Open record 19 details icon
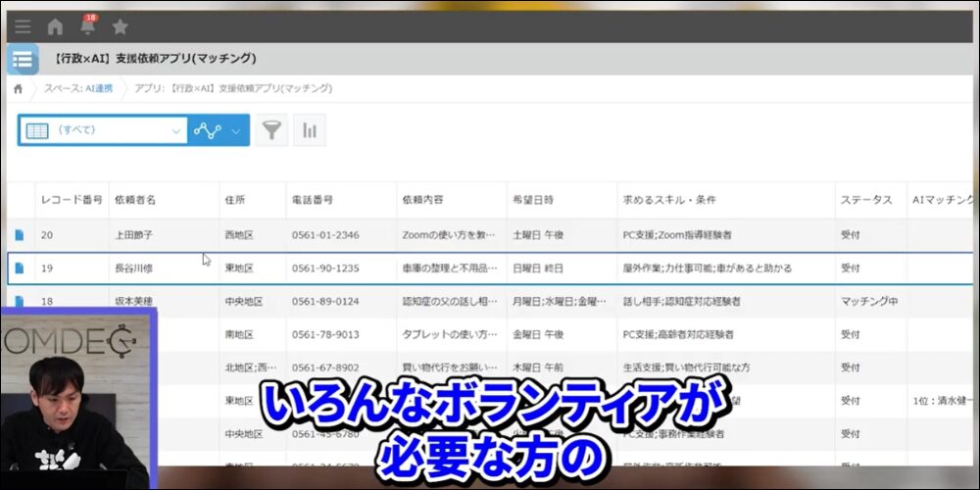The height and width of the screenshot is (490, 980). [19, 268]
